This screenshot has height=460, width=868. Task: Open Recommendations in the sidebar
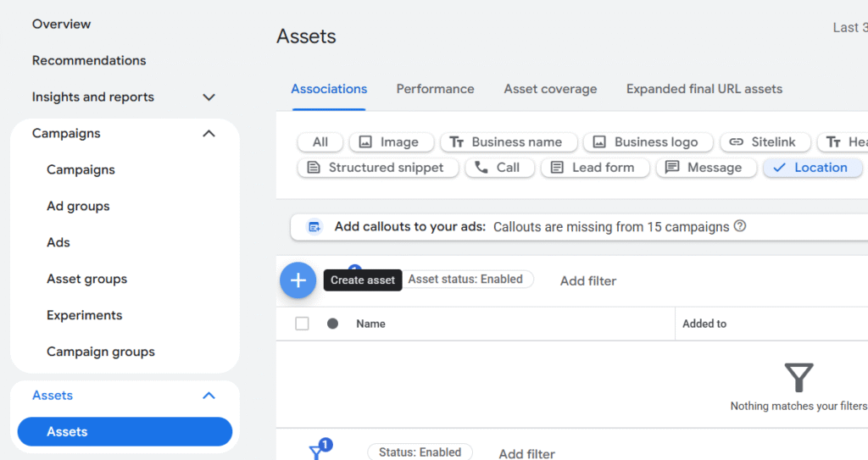click(89, 61)
